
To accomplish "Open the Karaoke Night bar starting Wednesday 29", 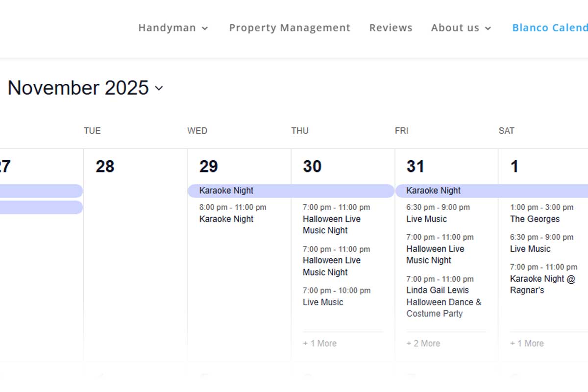I will (x=291, y=191).
